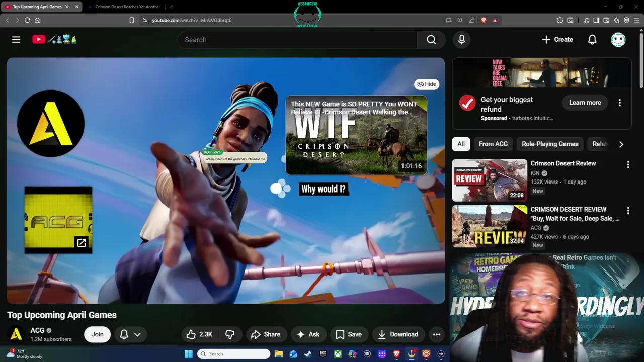Switch to Crimson Desert browser tab
Image resolution: width=644 pixels, height=362 pixels.
(123, 7)
